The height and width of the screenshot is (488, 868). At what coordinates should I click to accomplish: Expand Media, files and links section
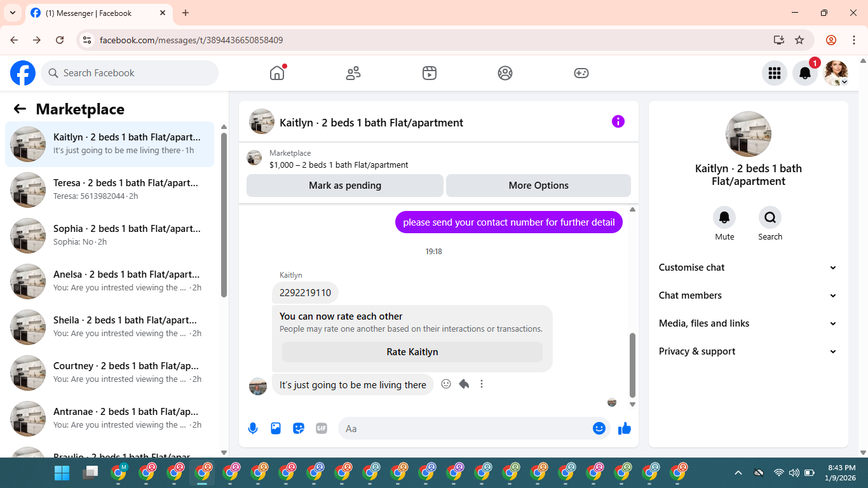click(x=748, y=323)
